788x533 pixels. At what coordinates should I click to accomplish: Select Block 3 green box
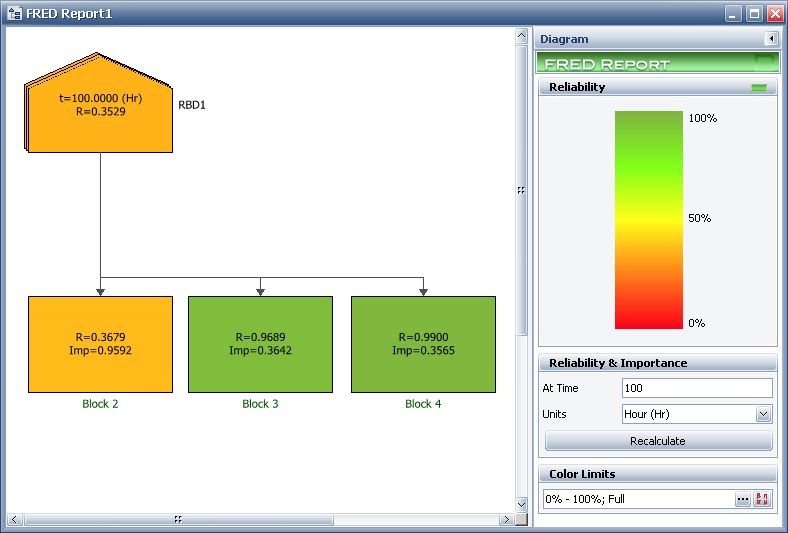[260, 344]
